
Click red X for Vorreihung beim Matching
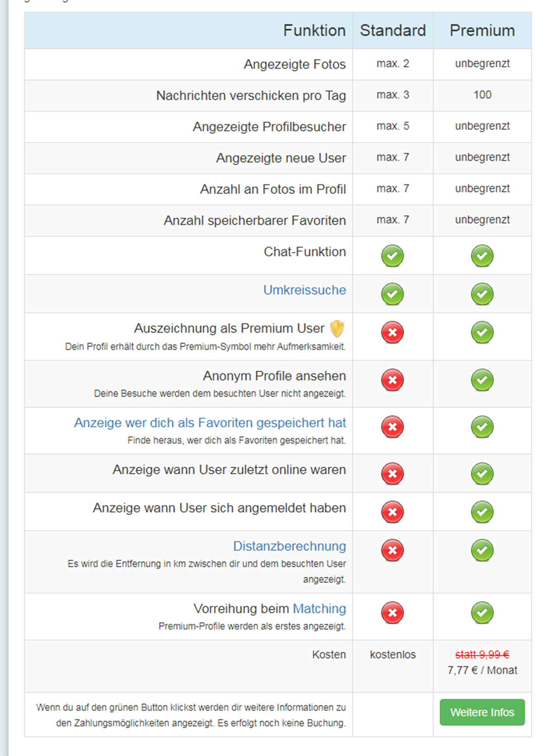[392, 613]
